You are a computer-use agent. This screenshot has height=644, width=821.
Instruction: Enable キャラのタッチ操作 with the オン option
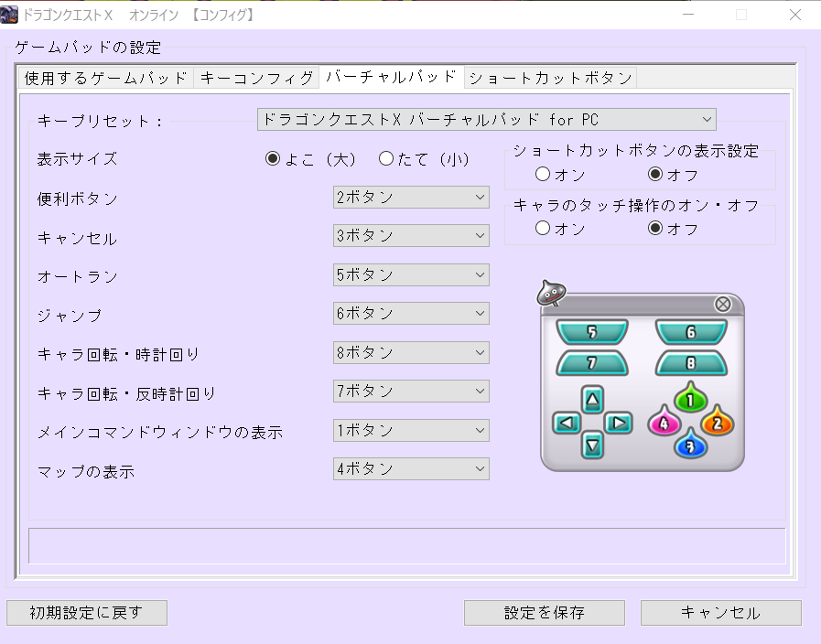pos(543,230)
